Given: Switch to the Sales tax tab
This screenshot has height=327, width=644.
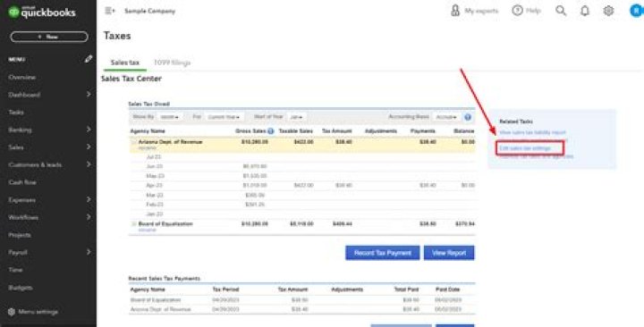Looking at the screenshot, I should pyautogui.click(x=125, y=63).
